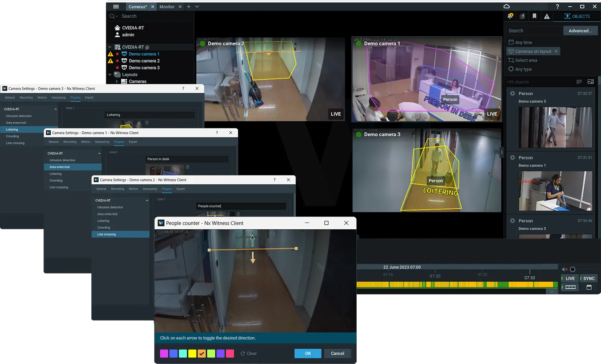Click the Objects panel search field
This screenshot has width=601, height=364.
pos(533,31)
